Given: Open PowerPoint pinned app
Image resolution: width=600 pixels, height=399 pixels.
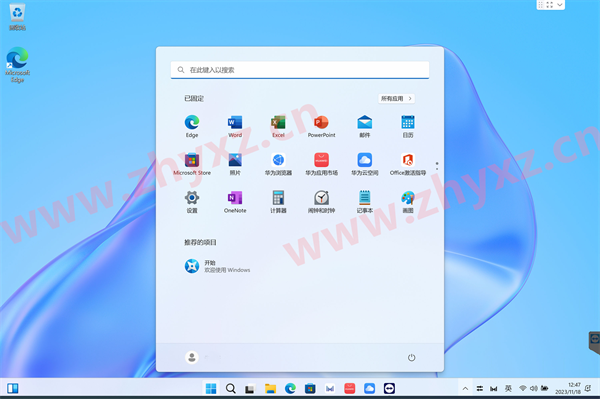Looking at the screenshot, I should coord(321,126).
